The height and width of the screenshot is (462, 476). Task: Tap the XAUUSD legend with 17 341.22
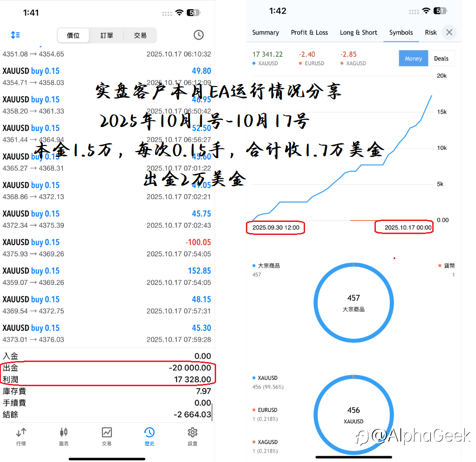pyautogui.click(x=267, y=58)
